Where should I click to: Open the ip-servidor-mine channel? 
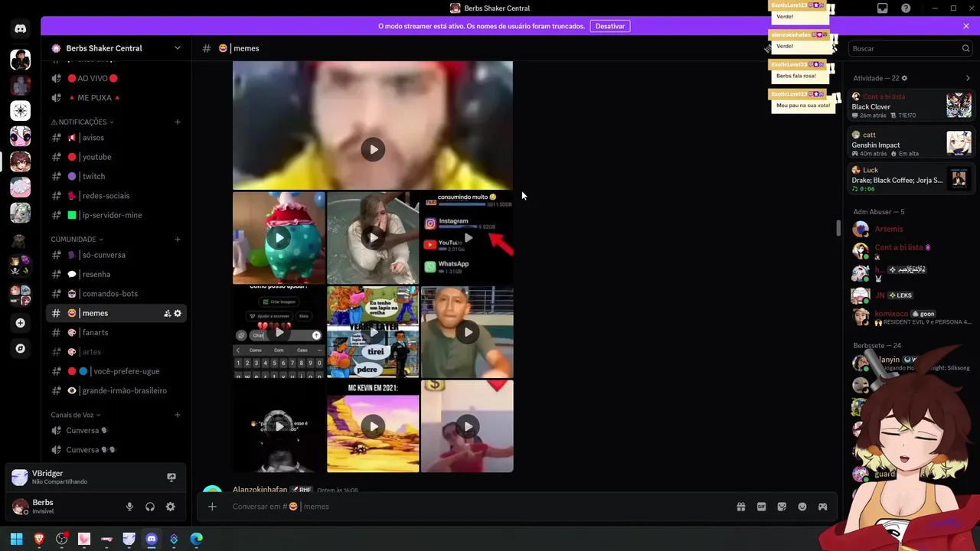pos(117,215)
